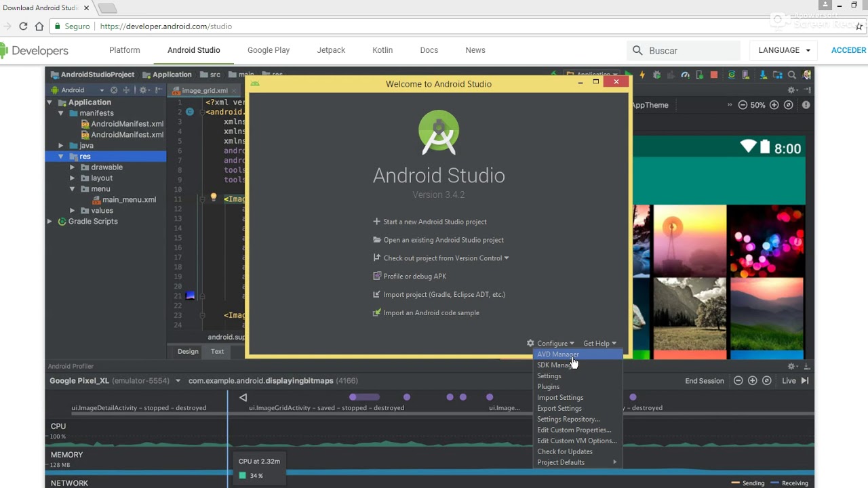Click the Android Developers logo
This screenshot has width=868, height=488.
point(34,50)
